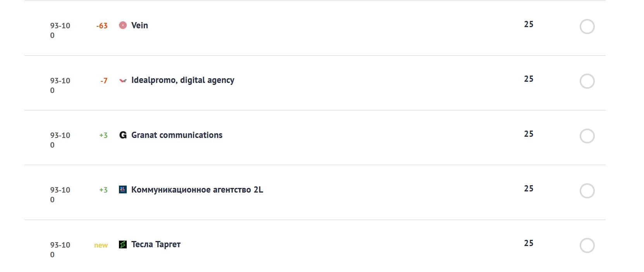Select the radio circle for Тесла Таргет

tap(587, 246)
